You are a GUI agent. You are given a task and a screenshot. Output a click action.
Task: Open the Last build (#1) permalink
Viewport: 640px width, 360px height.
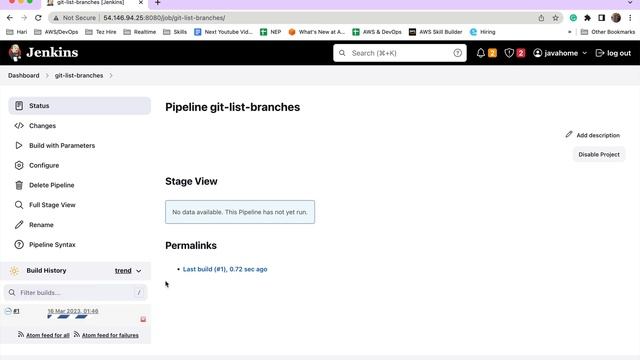[x=225, y=269]
